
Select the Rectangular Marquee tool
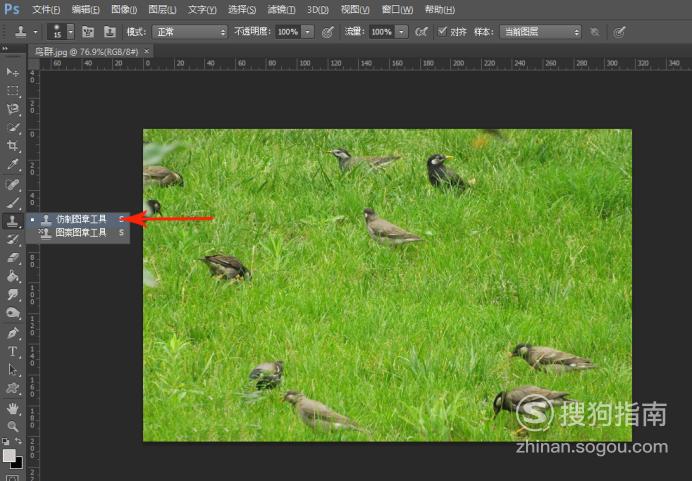point(12,90)
